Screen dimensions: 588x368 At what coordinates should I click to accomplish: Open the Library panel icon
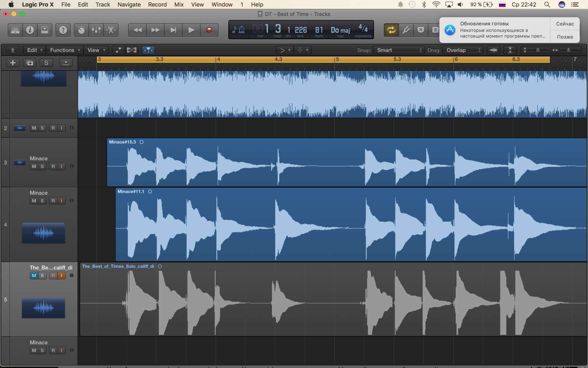(x=15, y=30)
